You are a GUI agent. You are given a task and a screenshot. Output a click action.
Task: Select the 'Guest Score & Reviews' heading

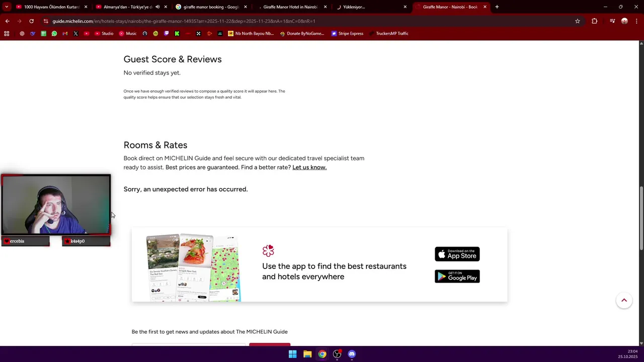coord(173,59)
